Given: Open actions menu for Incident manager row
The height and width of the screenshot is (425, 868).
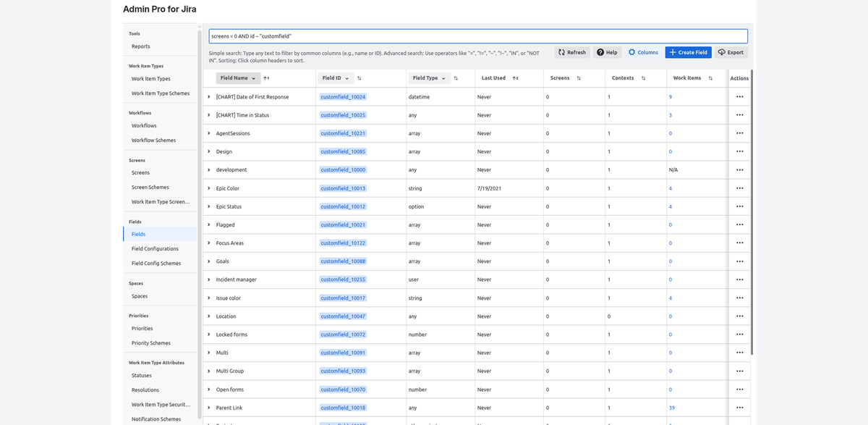Looking at the screenshot, I should (x=739, y=279).
